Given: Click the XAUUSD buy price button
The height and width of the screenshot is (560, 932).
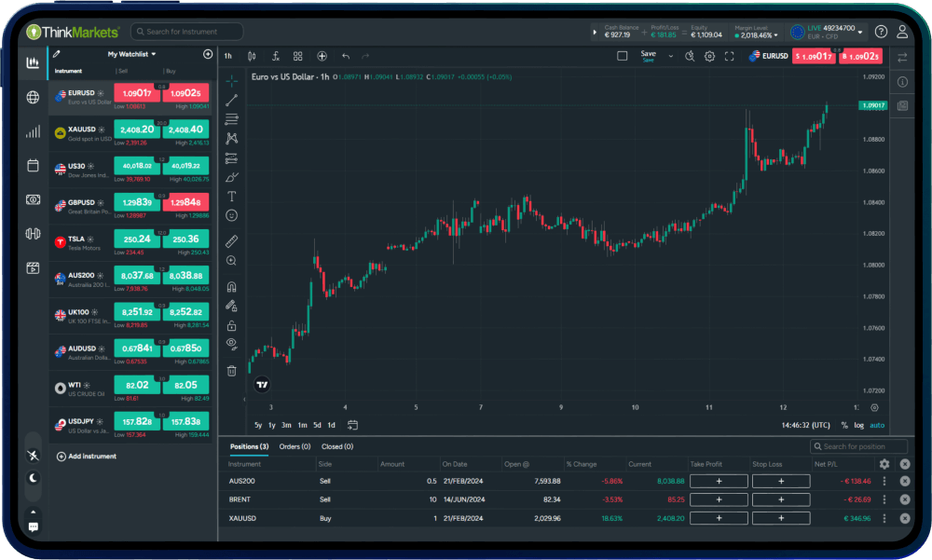Looking at the screenshot, I should pyautogui.click(x=185, y=130).
